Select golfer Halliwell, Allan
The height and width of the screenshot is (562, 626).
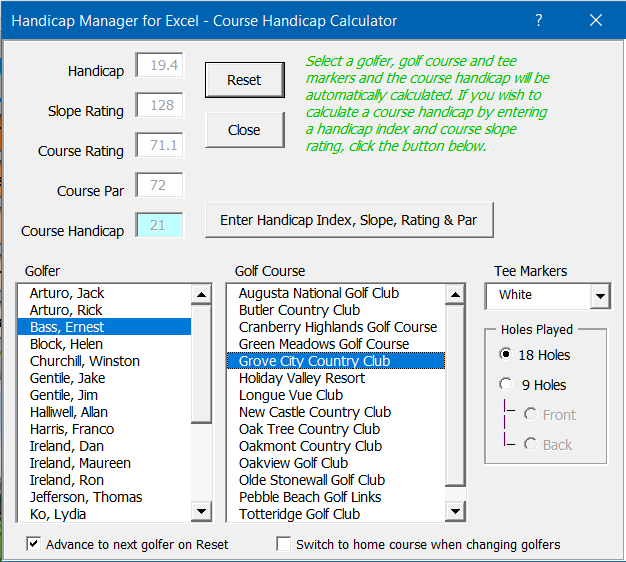[105, 412]
